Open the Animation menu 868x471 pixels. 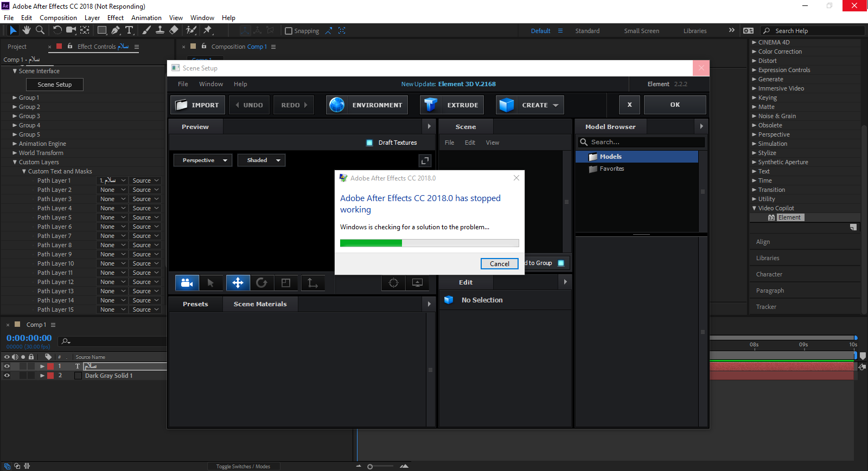point(146,18)
